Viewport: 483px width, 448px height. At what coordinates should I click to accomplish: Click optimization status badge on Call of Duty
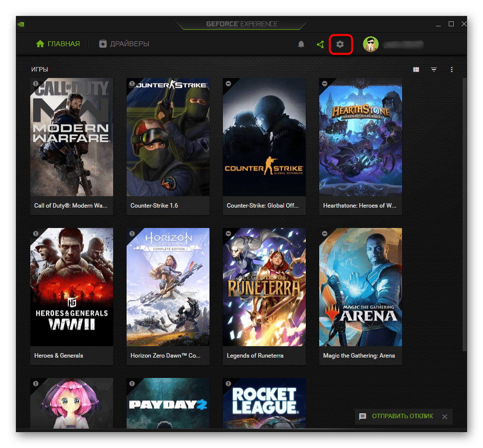[36, 84]
